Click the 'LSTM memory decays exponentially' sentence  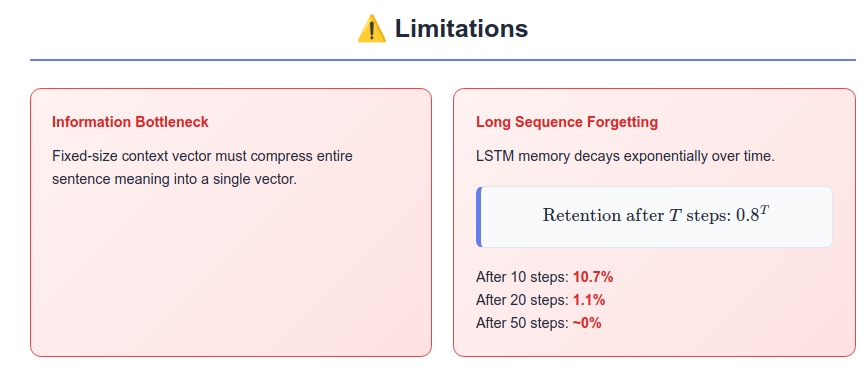(625, 156)
